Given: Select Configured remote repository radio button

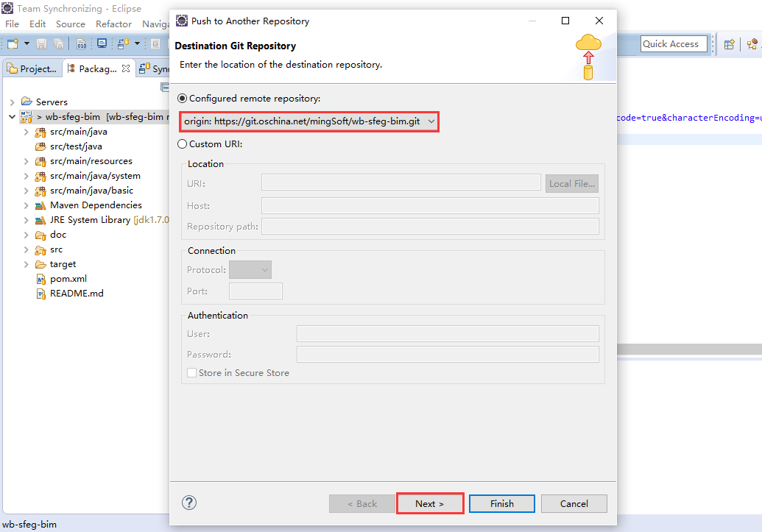Looking at the screenshot, I should coord(183,99).
